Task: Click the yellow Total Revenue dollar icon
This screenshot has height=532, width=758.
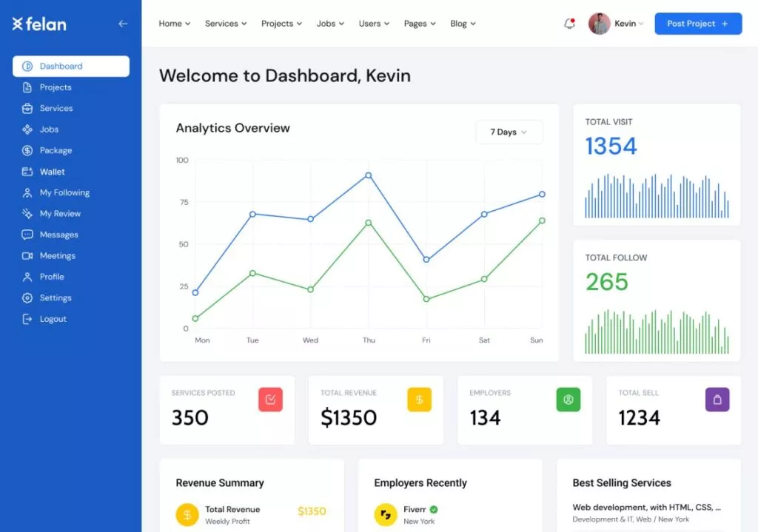Action: point(419,400)
